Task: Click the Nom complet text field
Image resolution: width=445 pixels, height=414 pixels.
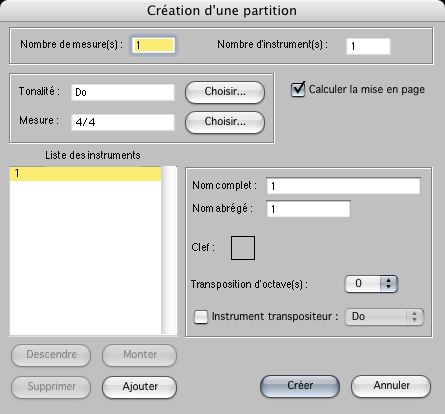Action: [x=343, y=186]
